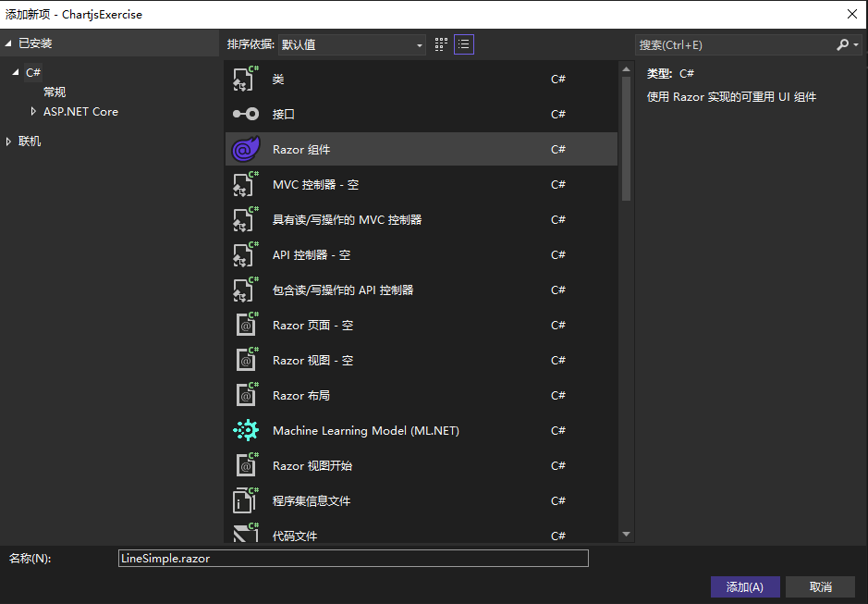This screenshot has width=868, height=604.
Task: Select 'Razor 视图开始' text
Action: [x=312, y=465]
